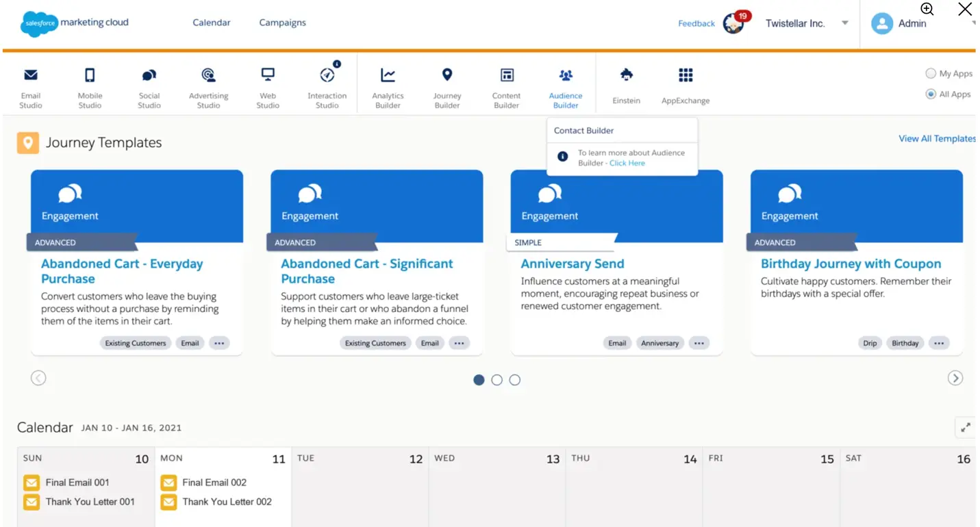Select first carousel page dot
The height and width of the screenshot is (527, 980).
coord(479,380)
